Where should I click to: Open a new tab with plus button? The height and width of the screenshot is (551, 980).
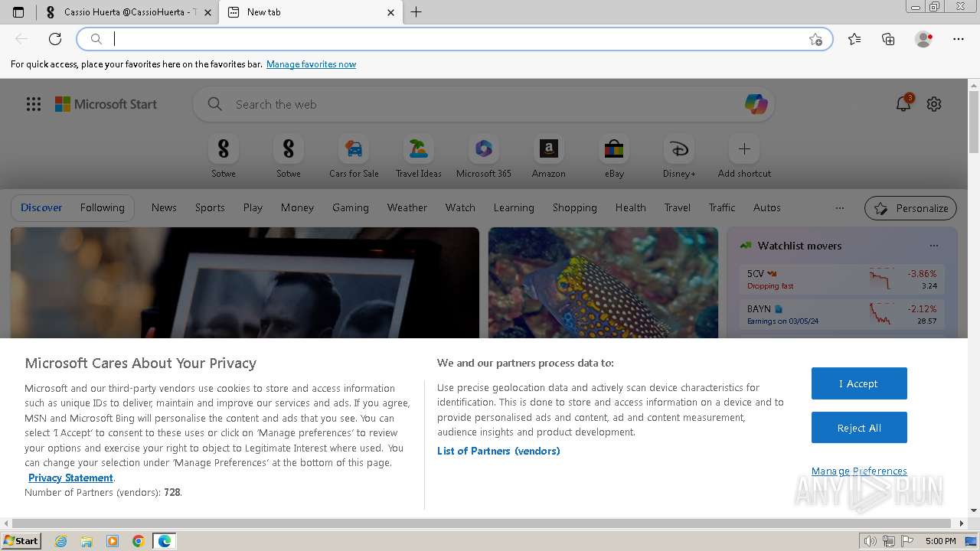click(416, 12)
